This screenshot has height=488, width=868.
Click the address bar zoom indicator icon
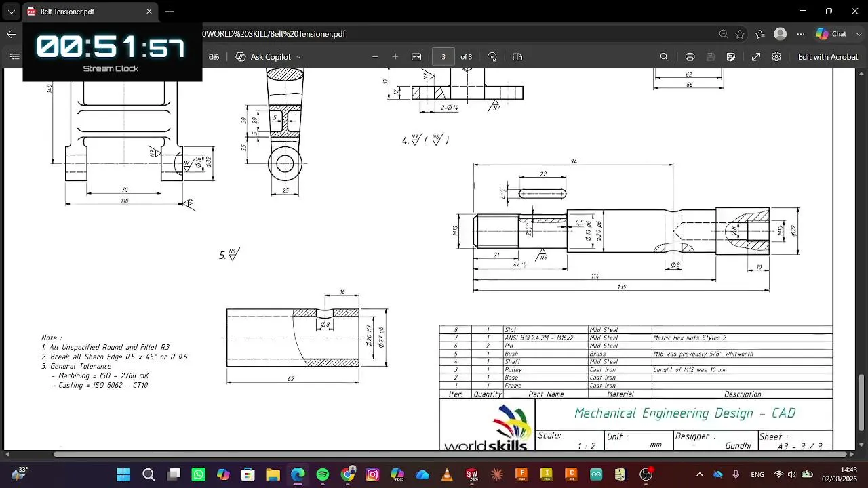click(724, 34)
